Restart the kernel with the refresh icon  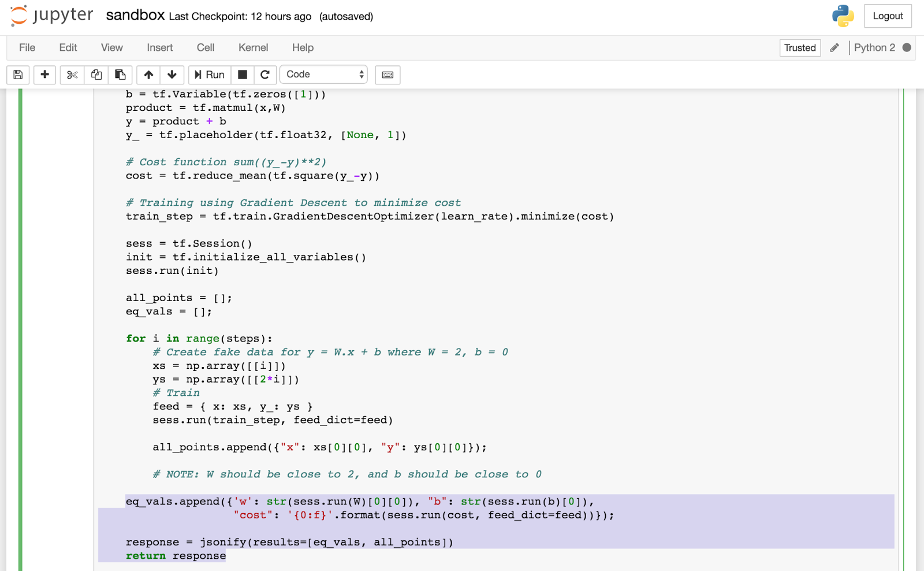pos(265,75)
